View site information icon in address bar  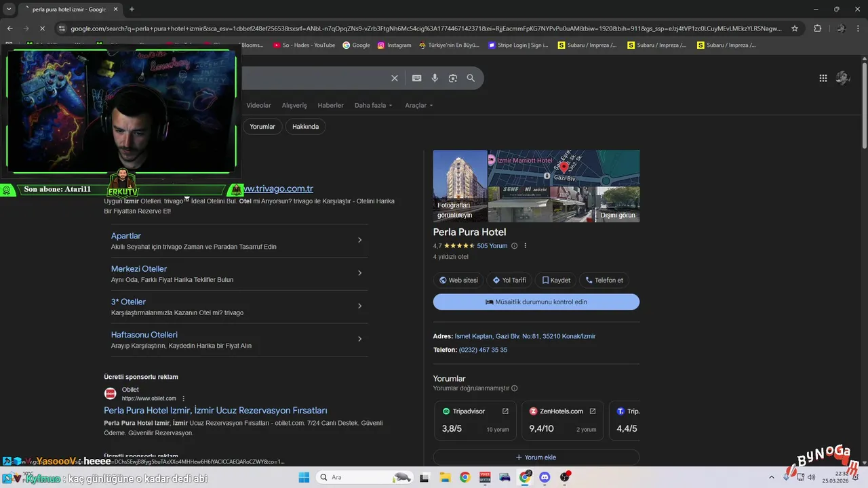coord(62,28)
